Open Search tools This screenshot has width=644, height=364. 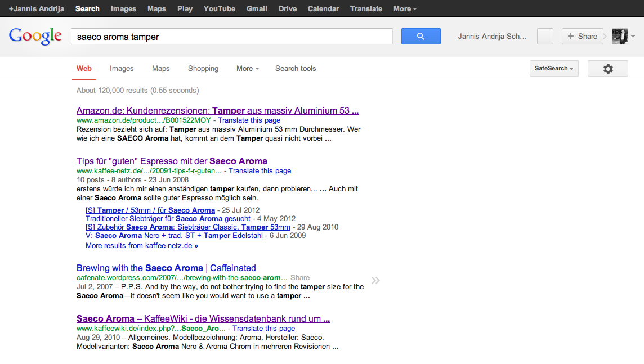click(296, 69)
